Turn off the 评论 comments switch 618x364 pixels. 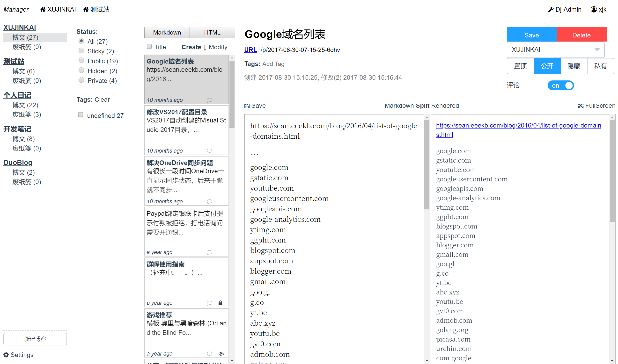pos(560,86)
